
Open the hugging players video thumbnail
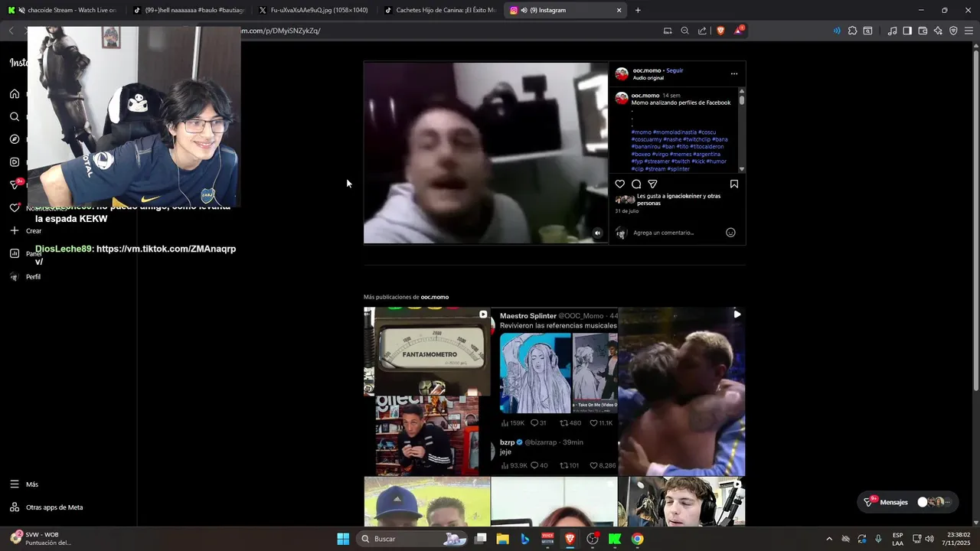click(681, 391)
